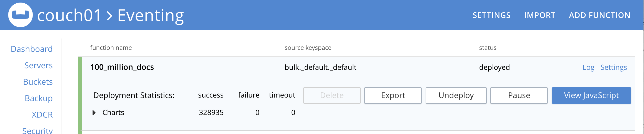Viewport: 644px width, 134px height.
Task: Pause the deployed function
Action: [519, 95]
